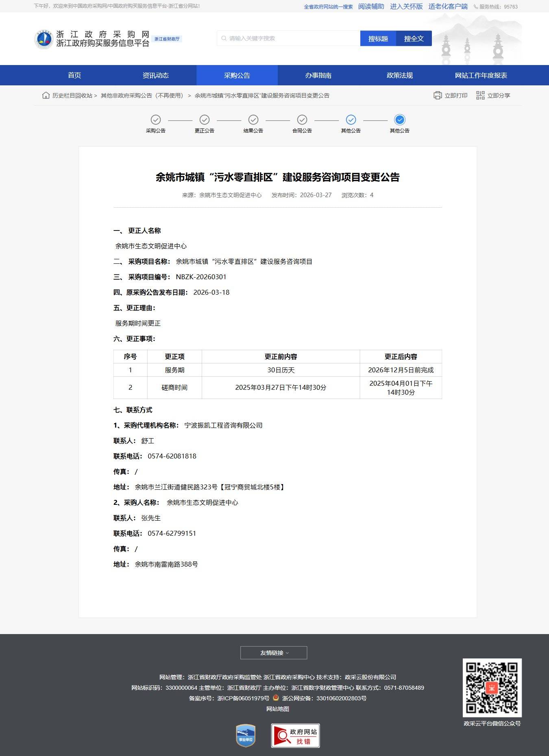
Task: Click the 事业单位 shield emblem in footer
Action: [246, 736]
